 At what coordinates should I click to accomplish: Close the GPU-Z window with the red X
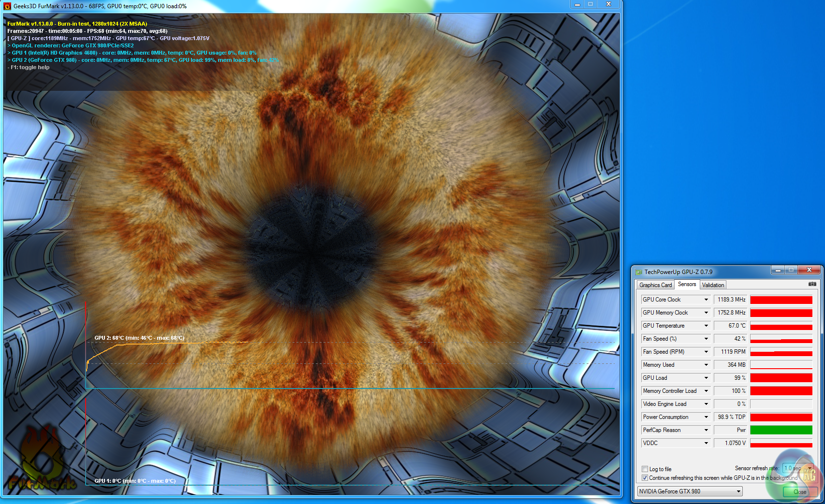pos(809,270)
